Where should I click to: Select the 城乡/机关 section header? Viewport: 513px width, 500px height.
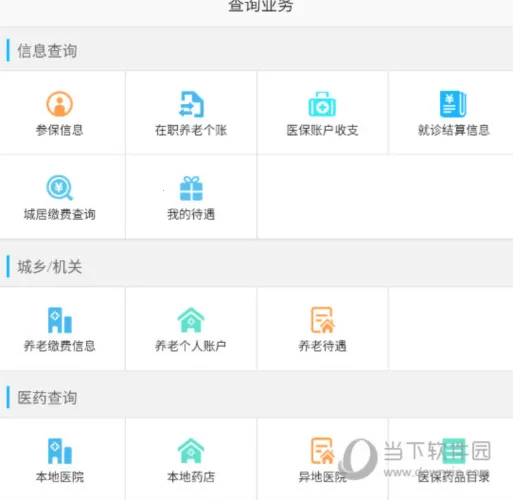tap(49, 267)
